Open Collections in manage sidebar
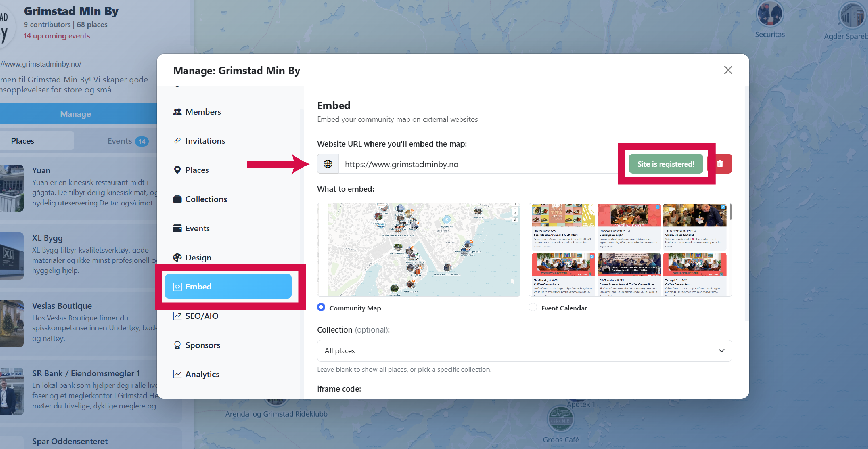This screenshot has height=449, width=868. point(228,199)
